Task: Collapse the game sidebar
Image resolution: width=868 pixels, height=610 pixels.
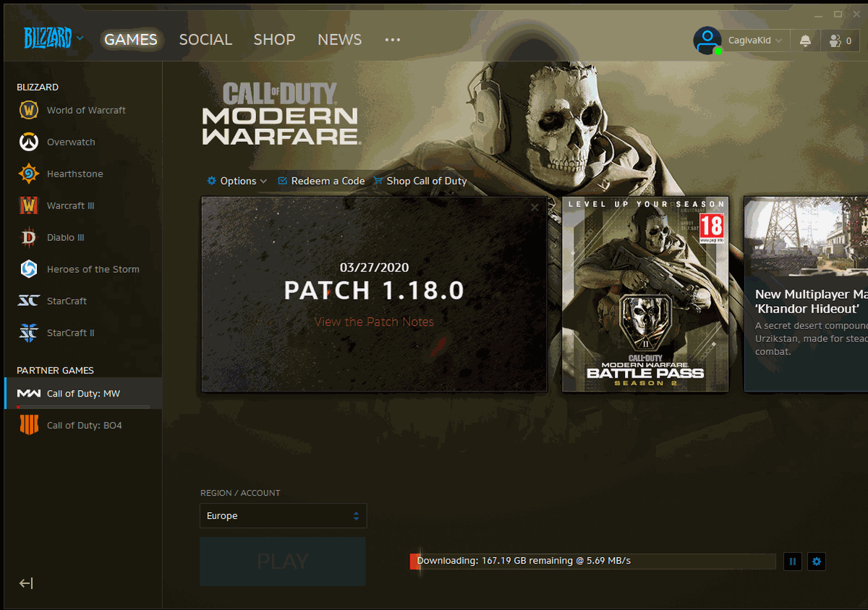Action: tap(26, 583)
